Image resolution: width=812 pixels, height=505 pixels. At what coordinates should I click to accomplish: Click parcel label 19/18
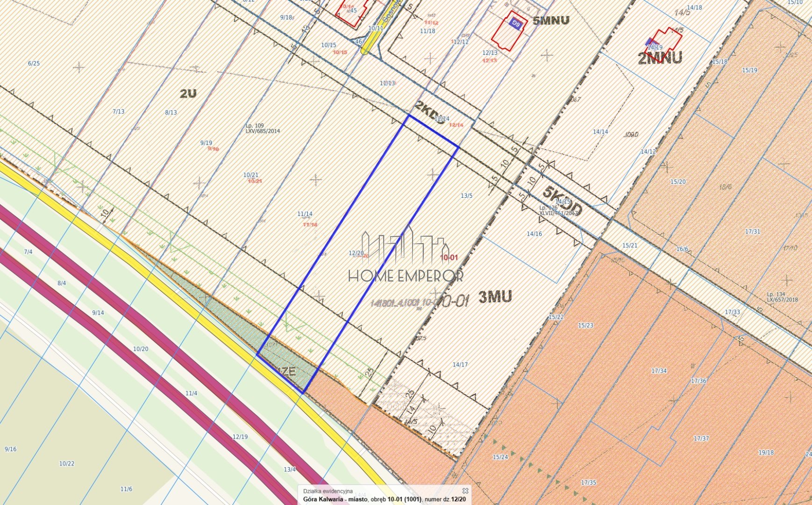click(766, 452)
